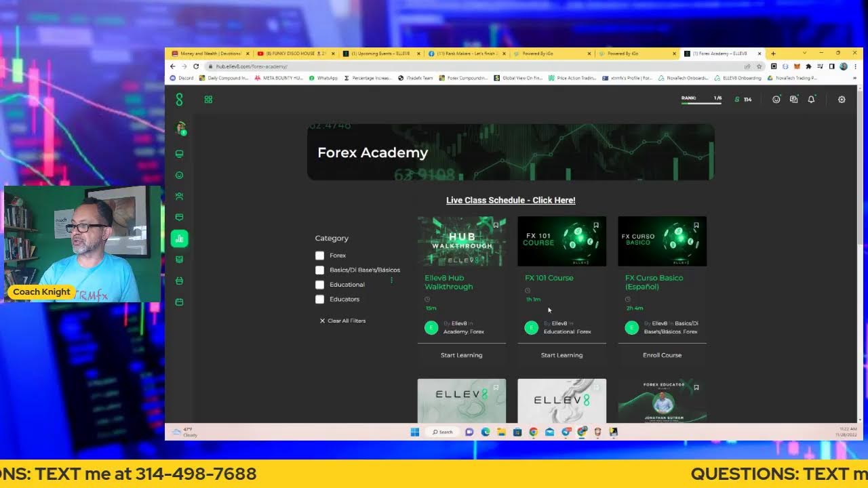
Task: Switch to FUNKY DISCO HOUSE YouTube tab
Action: tap(296, 54)
